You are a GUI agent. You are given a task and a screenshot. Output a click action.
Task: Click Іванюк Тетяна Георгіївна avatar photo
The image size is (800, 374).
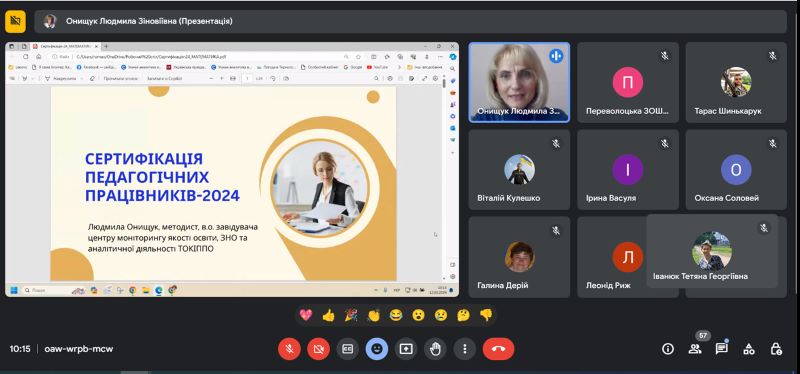pyautogui.click(x=712, y=251)
